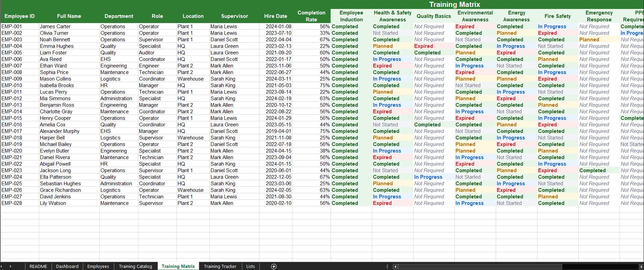644x270 pixels.
Task: Select cell EMP-001
Action: pyautogui.click(x=20, y=27)
